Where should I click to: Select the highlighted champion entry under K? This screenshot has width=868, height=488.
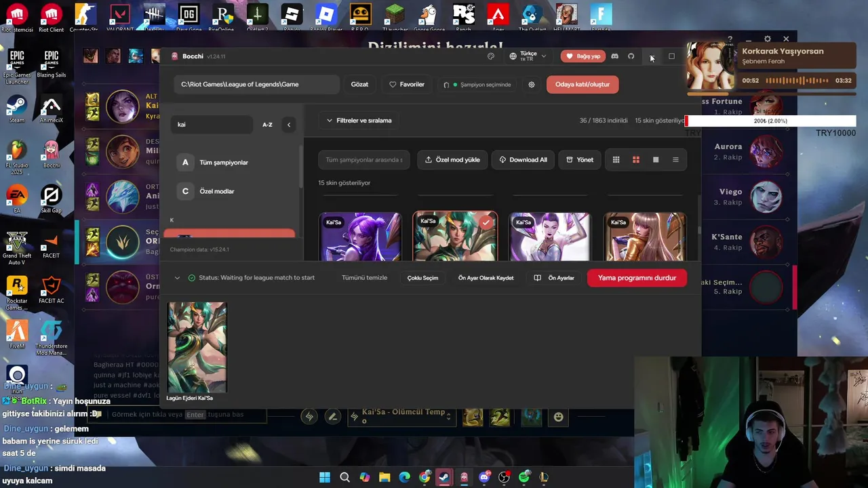[x=229, y=234]
